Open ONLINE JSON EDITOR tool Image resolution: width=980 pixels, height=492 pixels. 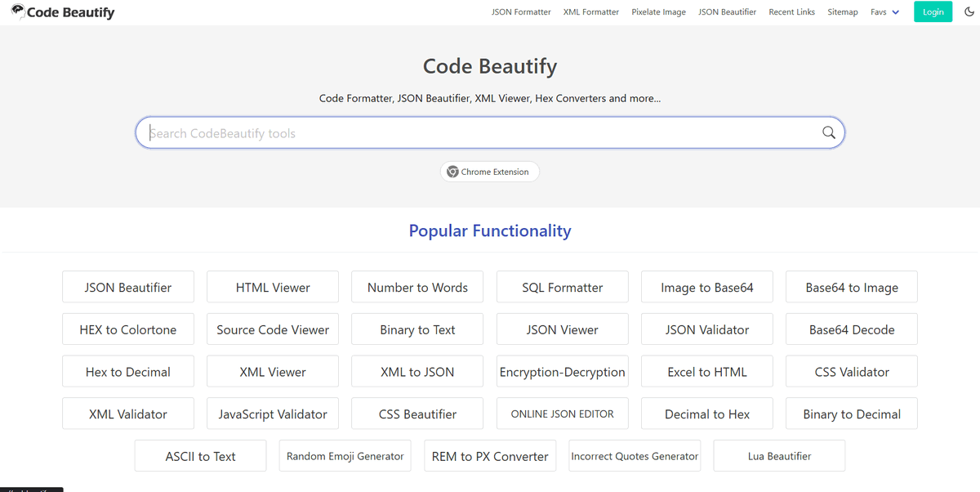(563, 414)
